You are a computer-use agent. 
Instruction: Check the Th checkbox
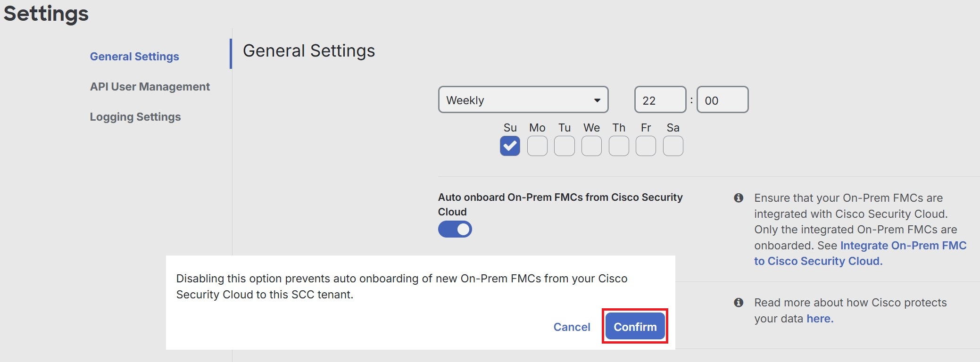[x=619, y=146]
